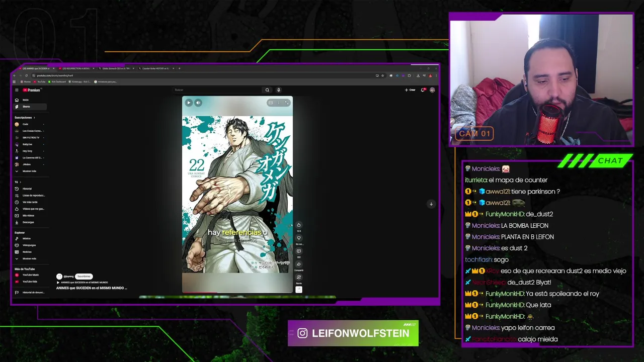The image size is (644, 362).
Task: Open the SIN FILTROS TV subscription
Action: tap(30, 137)
